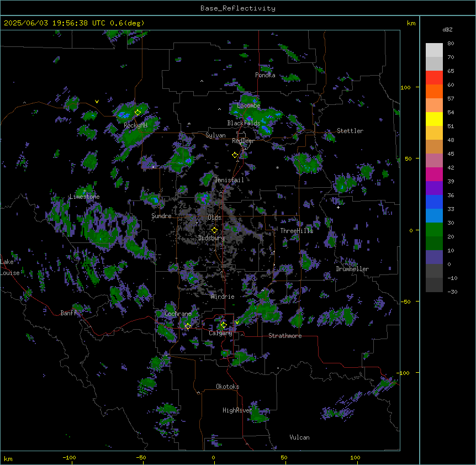Click the -100 tick on right axis

403,373
